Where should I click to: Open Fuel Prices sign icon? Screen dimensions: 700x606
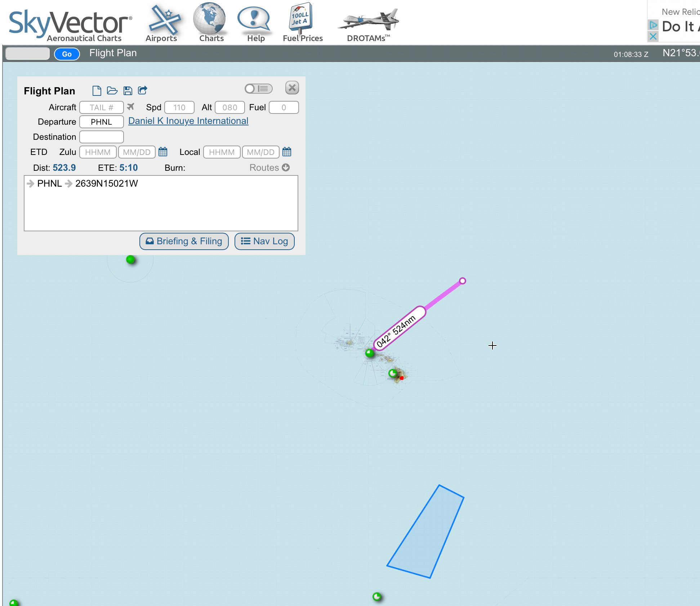302,22
